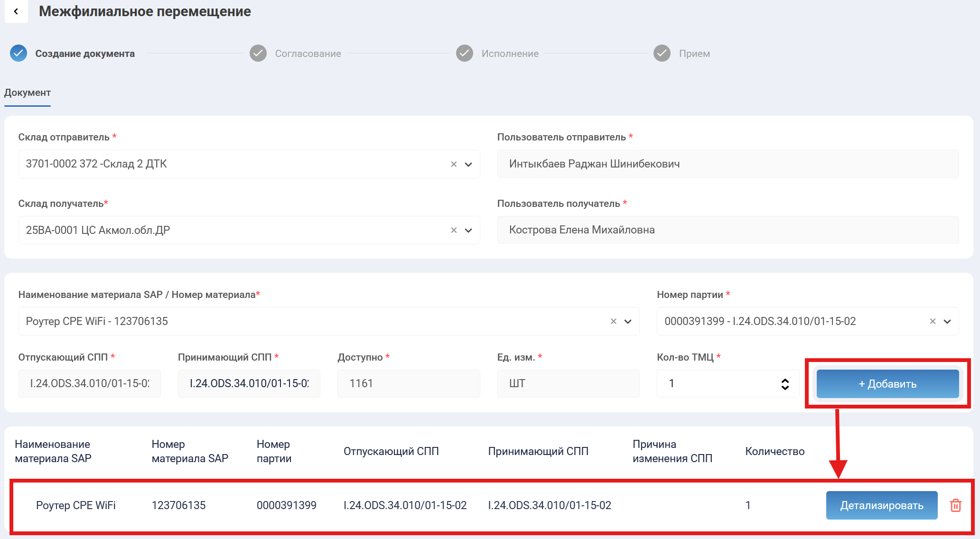The image size is (980, 539).
Task: Click the 'Согласование' step checkmark icon
Action: (x=258, y=53)
